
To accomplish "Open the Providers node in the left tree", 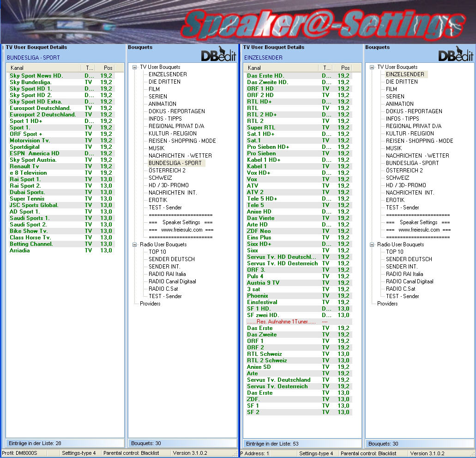I will [x=150, y=304].
